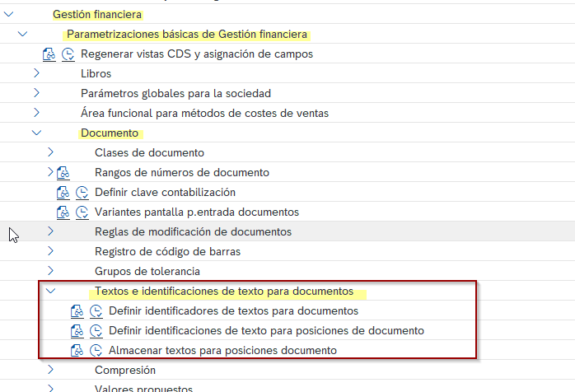Click documentation icon for Variantes pantalla p.entrada
Viewport: 575px width, 392px height.
coord(63,212)
